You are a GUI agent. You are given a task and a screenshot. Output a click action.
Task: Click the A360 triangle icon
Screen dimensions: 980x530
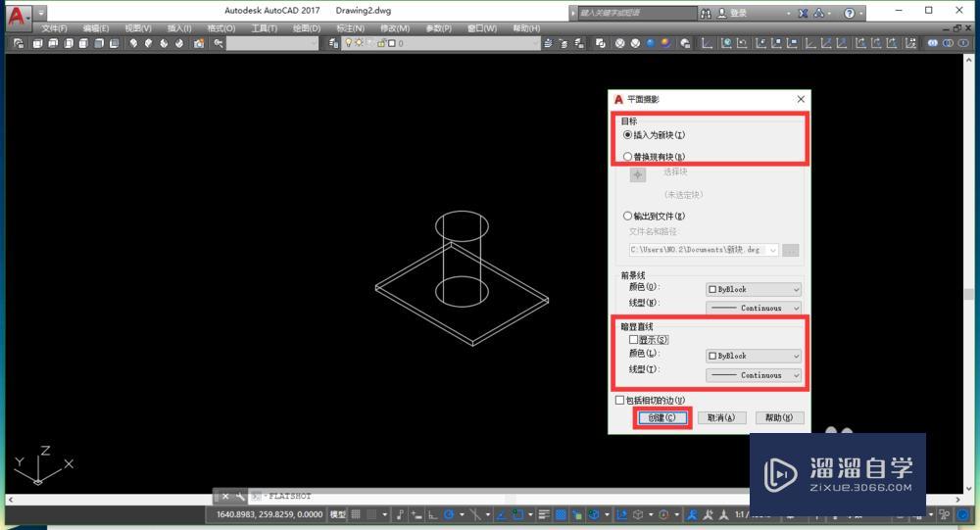(x=818, y=13)
